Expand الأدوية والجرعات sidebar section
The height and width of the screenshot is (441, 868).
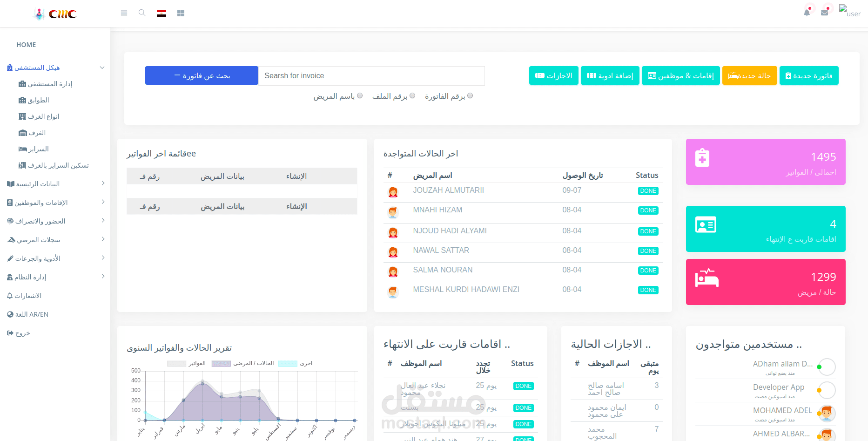pyautogui.click(x=55, y=258)
